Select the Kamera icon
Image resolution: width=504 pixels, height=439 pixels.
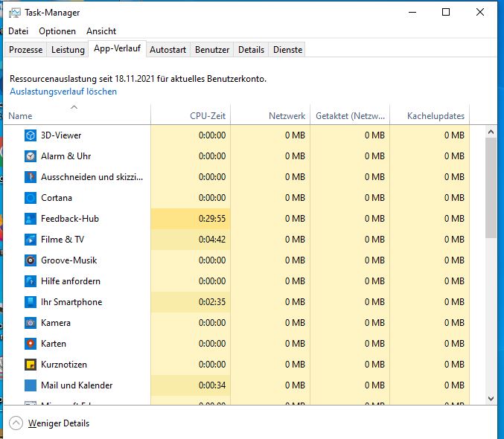coord(31,323)
